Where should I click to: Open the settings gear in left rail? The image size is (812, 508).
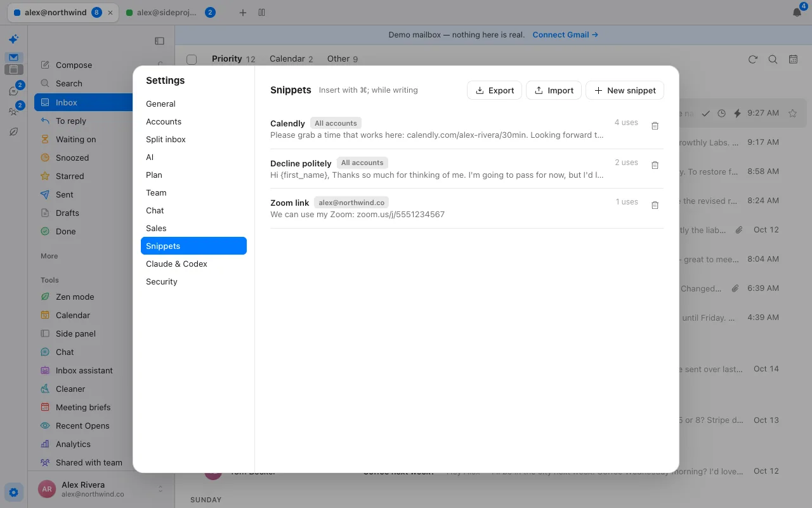pos(13,491)
